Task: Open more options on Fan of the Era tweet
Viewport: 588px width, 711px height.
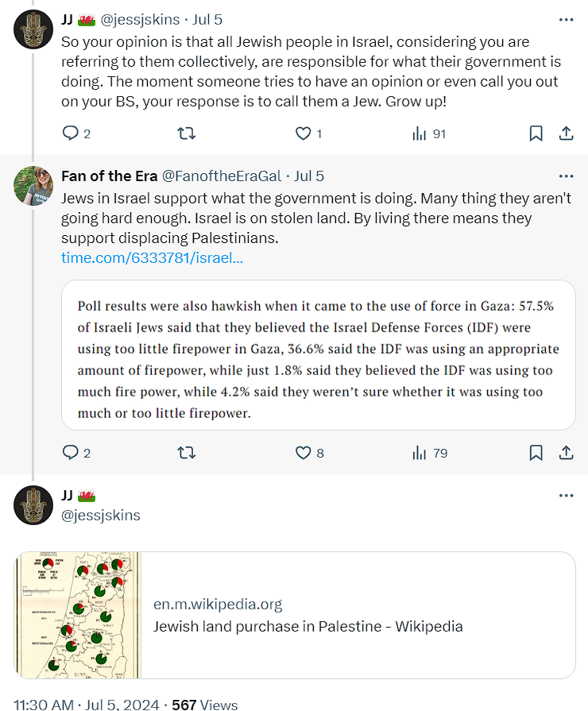Action: tap(566, 176)
